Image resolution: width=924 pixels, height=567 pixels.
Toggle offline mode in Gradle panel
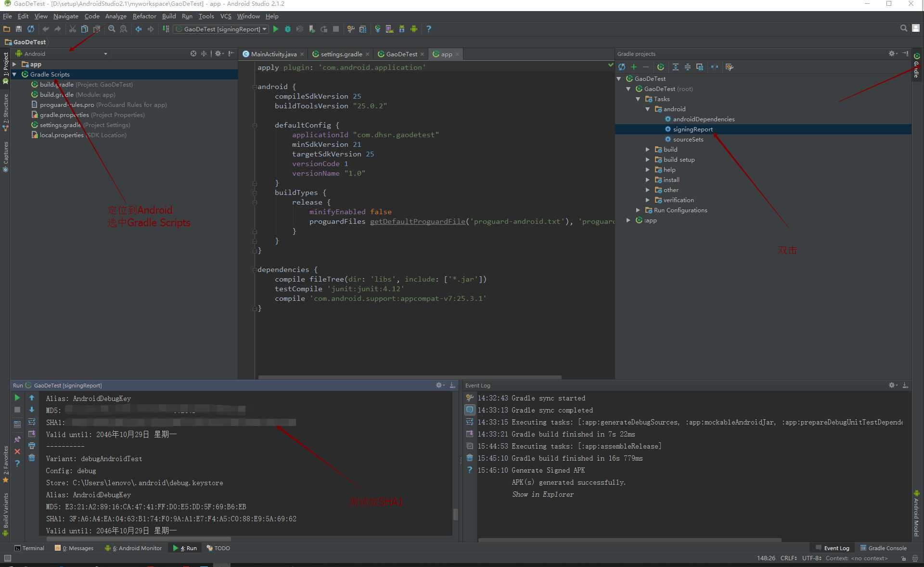[x=715, y=67]
